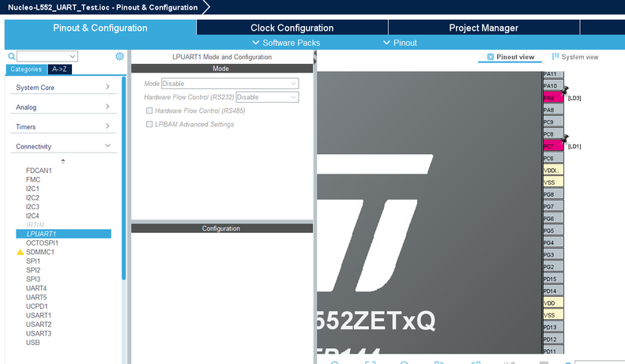Select SDMMC1 peripheral
This screenshot has height=364, width=625.
(x=40, y=252)
